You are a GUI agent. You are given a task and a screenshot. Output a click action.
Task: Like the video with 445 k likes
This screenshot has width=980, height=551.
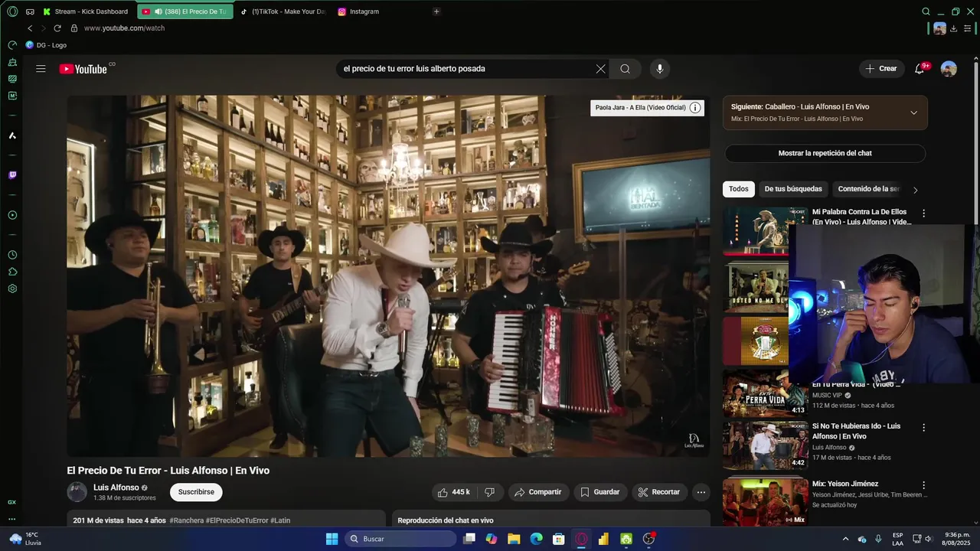[453, 492]
